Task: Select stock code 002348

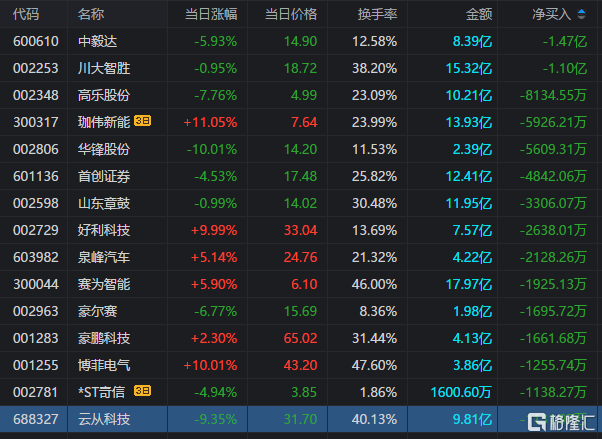Action: tap(36, 95)
